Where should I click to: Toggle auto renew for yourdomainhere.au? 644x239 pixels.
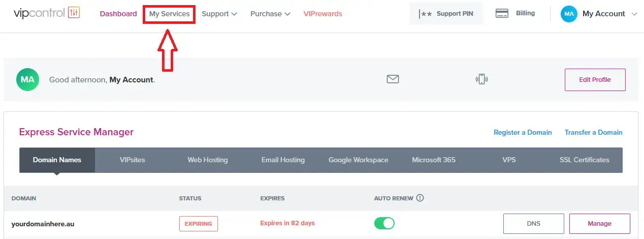point(384,223)
